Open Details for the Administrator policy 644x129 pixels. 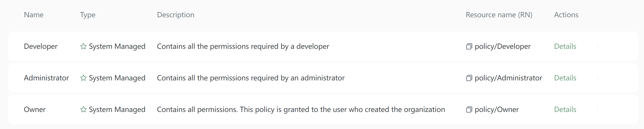565,78
